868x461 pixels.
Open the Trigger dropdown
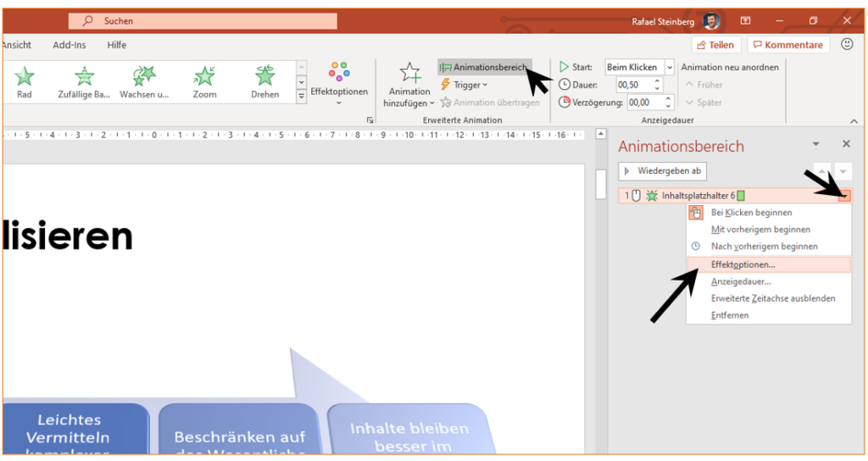pyautogui.click(x=464, y=85)
